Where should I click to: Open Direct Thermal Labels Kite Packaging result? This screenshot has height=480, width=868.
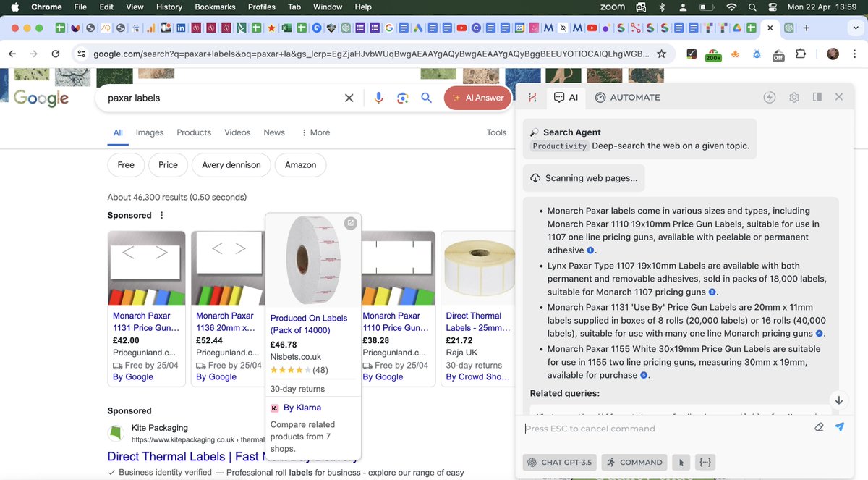point(233,456)
